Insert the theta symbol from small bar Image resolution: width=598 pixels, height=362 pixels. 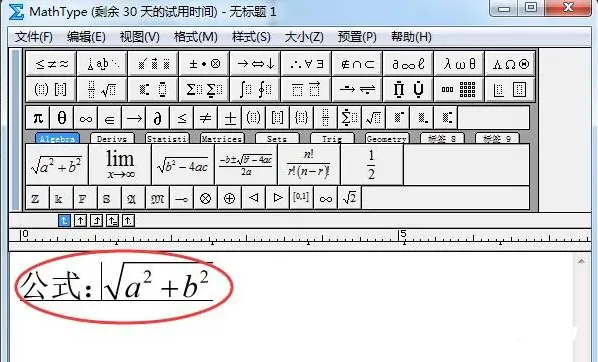tap(61, 118)
